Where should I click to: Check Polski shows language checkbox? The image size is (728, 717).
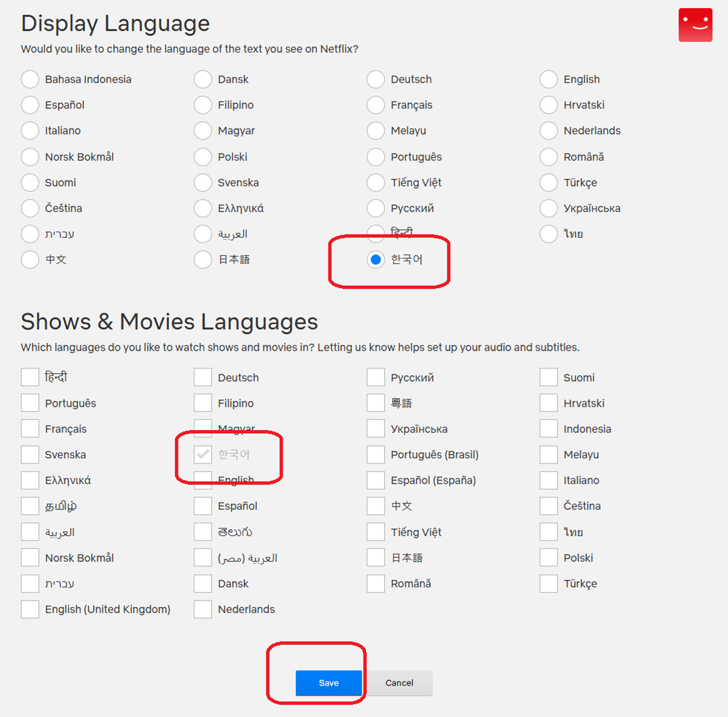tap(548, 558)
